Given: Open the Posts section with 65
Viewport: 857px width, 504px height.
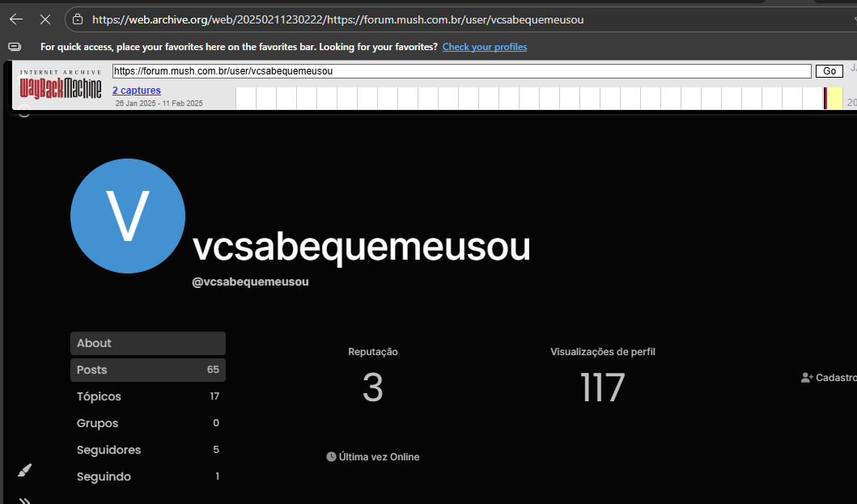Looking at the screenshot, I should (x=148, y=370).
